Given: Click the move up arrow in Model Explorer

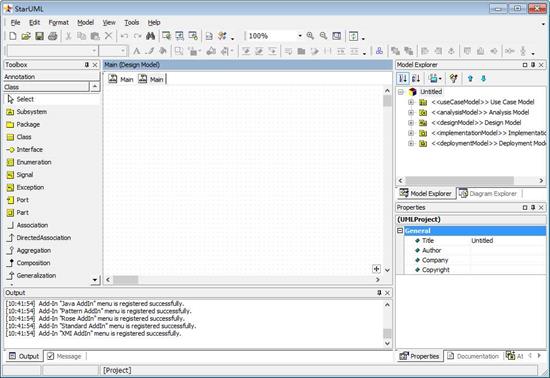Looking at the screenshot, I should pos(470,79).
